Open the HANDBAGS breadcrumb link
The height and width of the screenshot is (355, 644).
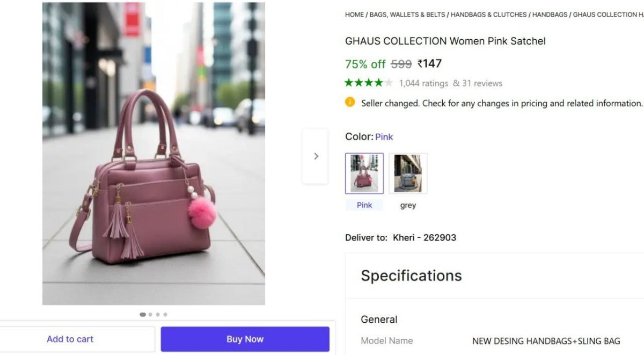point(550,15)
